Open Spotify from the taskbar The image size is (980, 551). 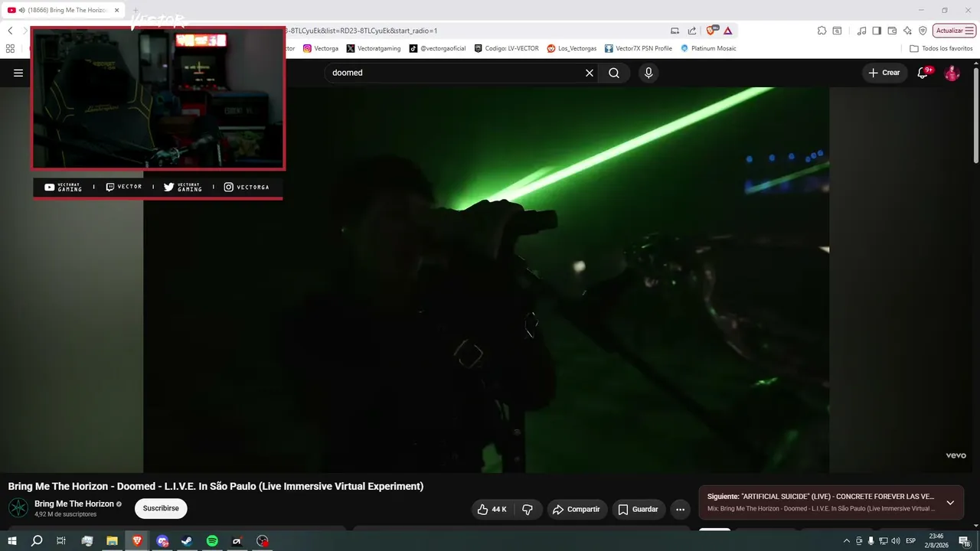[x=212, y=541]
